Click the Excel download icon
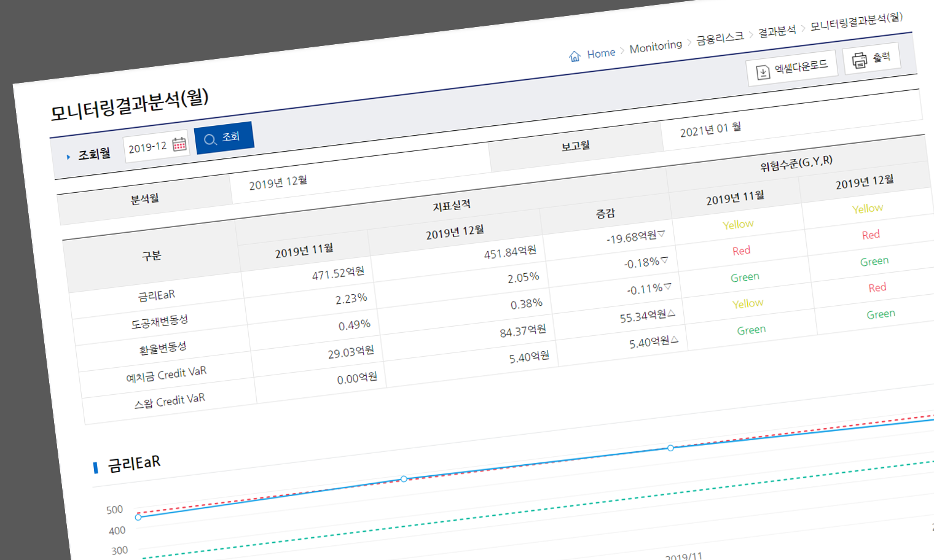This screenshot has height=560, width=934. click(x=763, y=72)
